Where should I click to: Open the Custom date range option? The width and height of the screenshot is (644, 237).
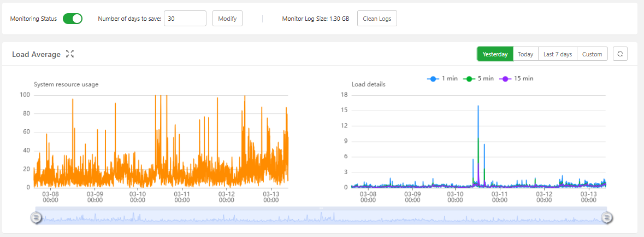(x=592, y=54)
